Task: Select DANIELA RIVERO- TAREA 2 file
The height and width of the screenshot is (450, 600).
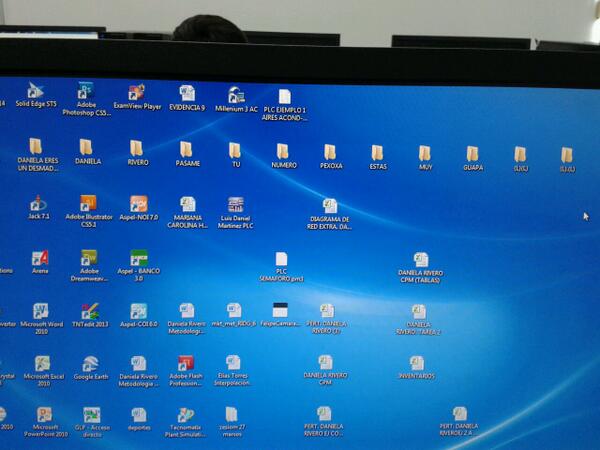Action: [x=418, y=320]
